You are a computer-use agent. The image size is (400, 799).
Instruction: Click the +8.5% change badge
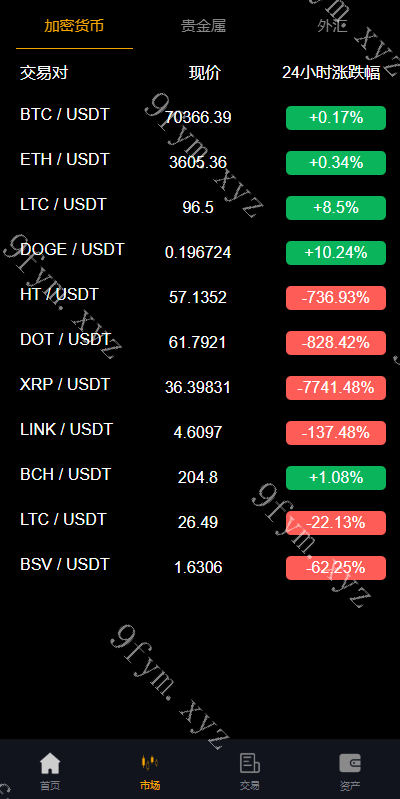[336, 208]
